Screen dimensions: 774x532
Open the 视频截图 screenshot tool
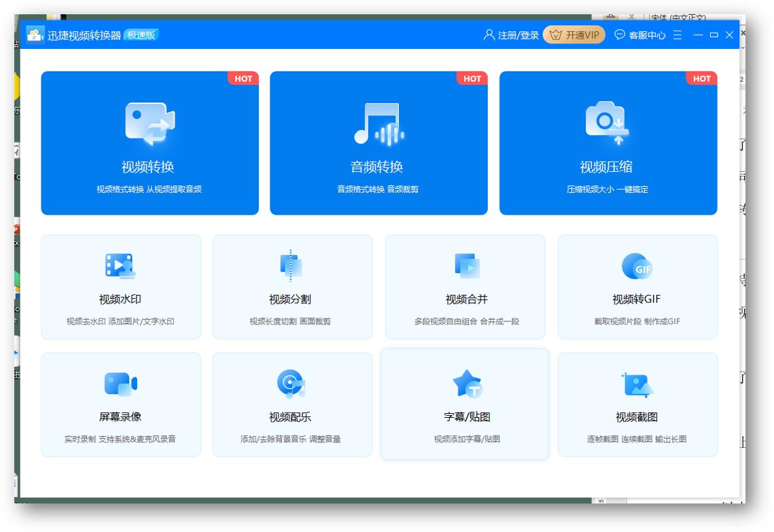click(x=638, y=404)
